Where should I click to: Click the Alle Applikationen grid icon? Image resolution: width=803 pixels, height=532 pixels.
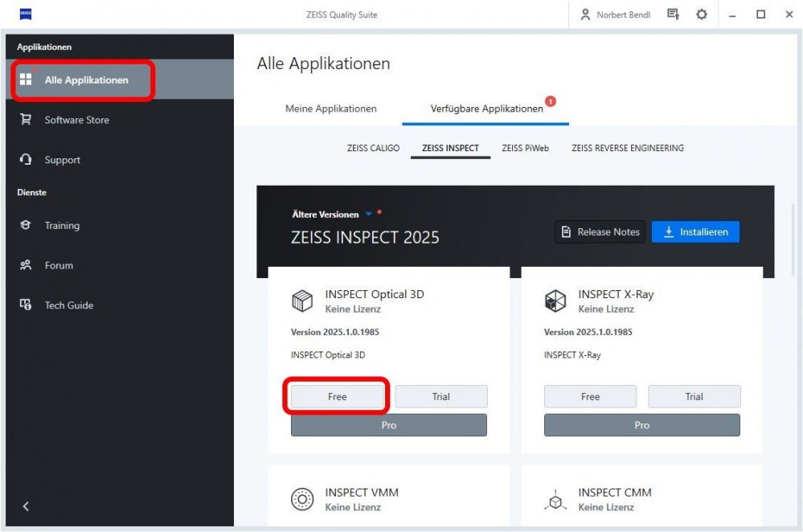(x=26, y=79)
